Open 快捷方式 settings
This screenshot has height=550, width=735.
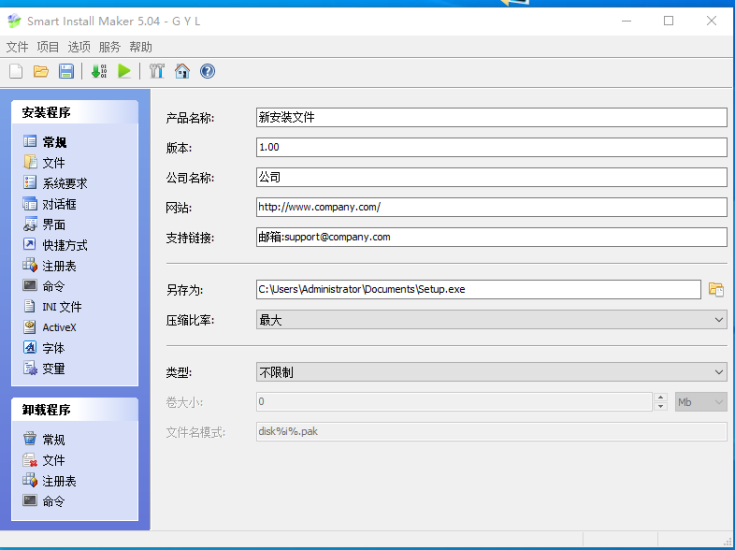(x=55, y=245)
